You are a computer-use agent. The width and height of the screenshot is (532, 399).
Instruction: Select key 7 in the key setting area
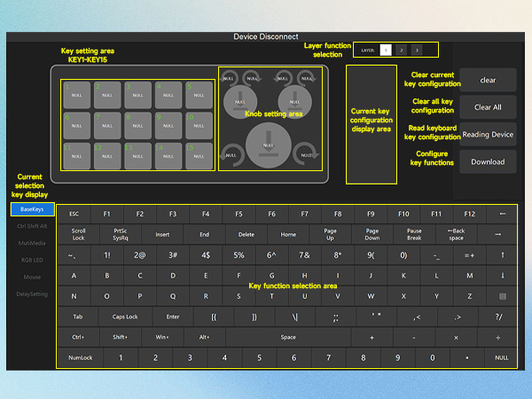[x=107, y=126]
